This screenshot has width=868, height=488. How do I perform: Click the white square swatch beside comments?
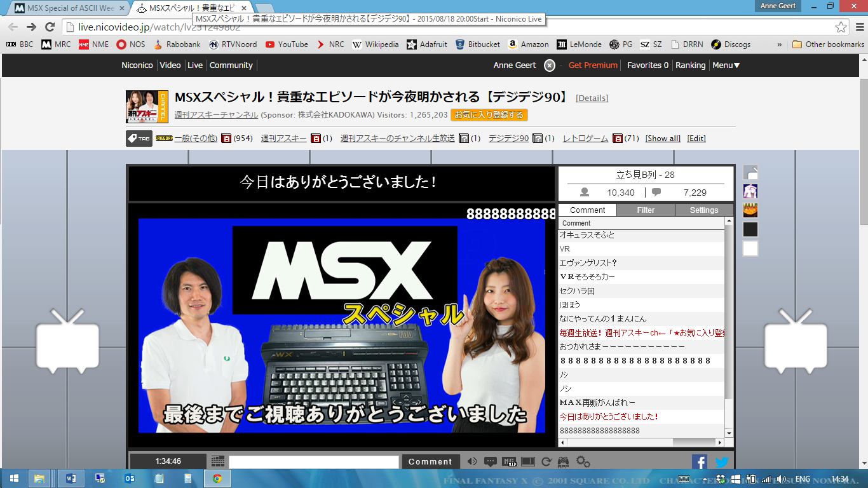tap(750, 248)
